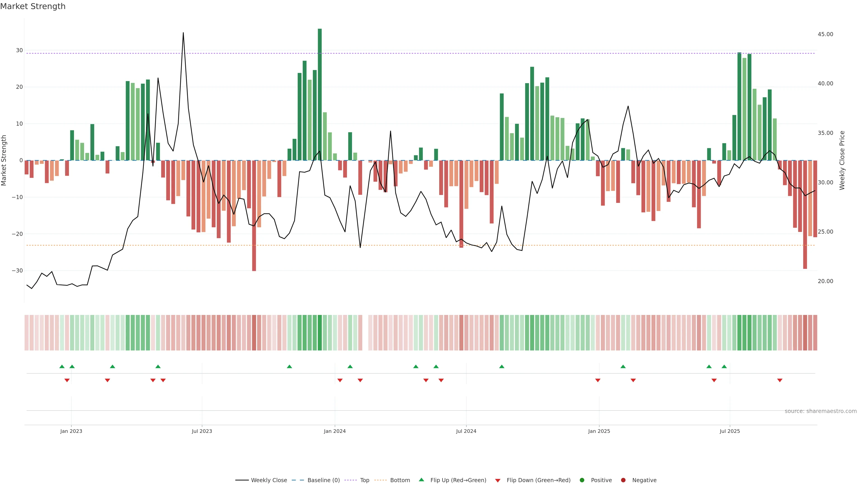Click Flip Down red triangle legend icon

[498, 481]
